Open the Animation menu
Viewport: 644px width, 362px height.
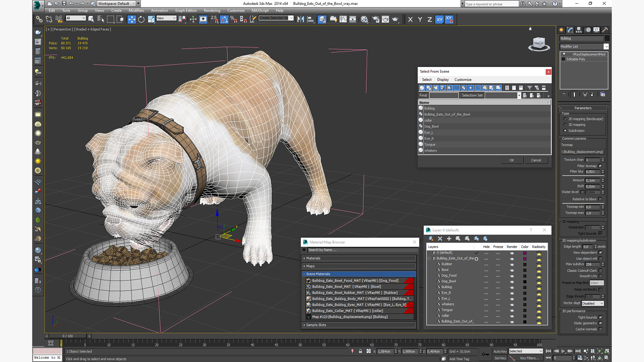pos(159,10)
